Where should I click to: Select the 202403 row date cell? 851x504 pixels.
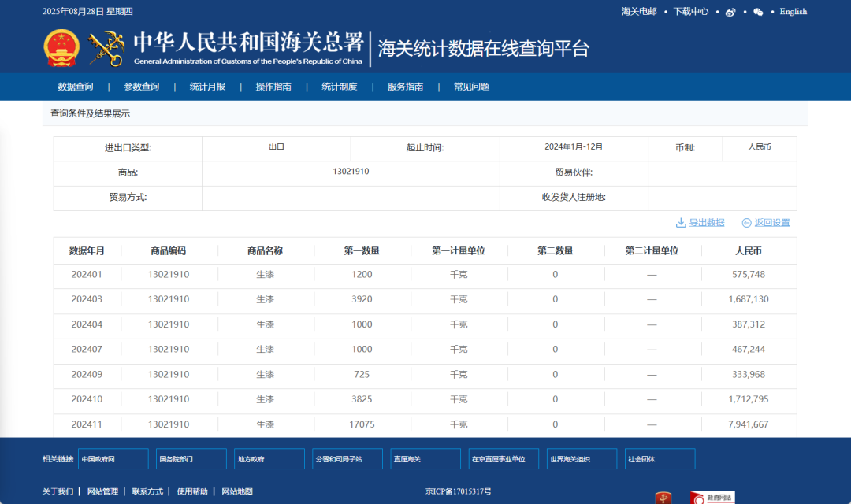tap(87, 299)
